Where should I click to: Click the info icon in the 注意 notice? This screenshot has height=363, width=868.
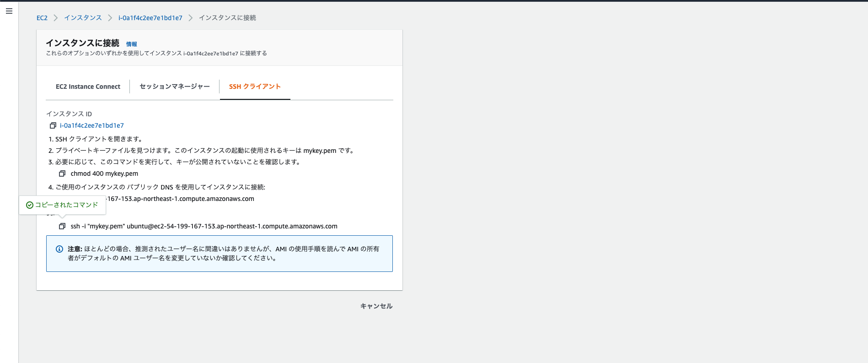(x=59, y=249)
